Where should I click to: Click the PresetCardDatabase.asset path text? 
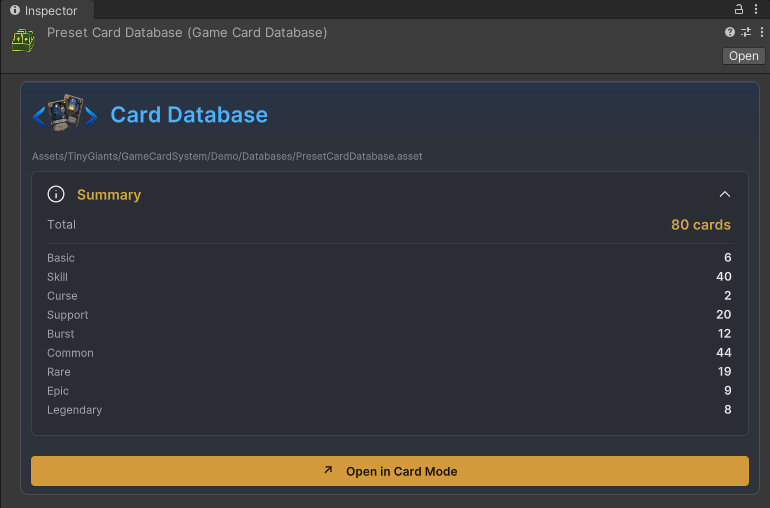[227, 156]
